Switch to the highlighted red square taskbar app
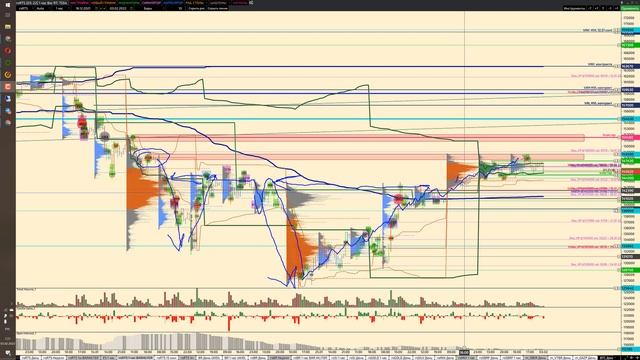Screen dimensions: 640x360 8,87
